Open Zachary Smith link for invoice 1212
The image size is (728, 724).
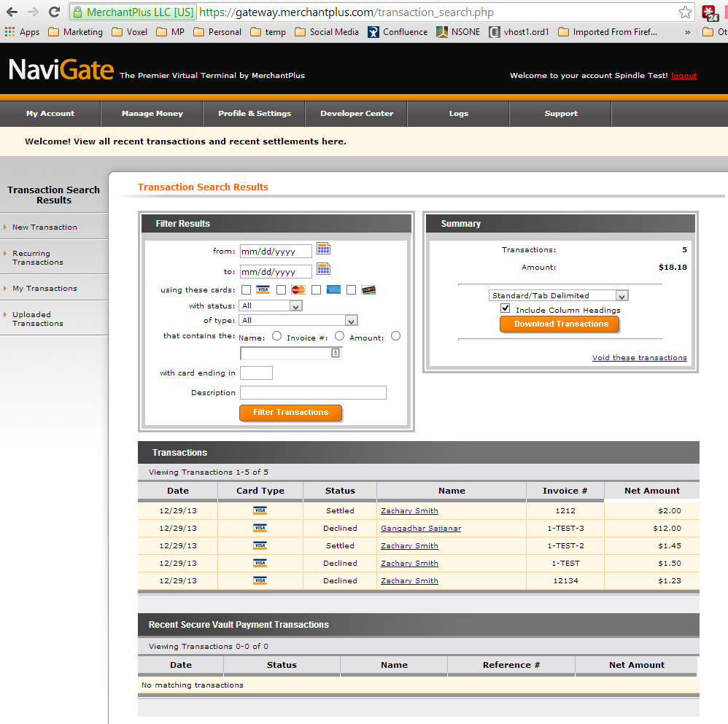coord(409,511)
